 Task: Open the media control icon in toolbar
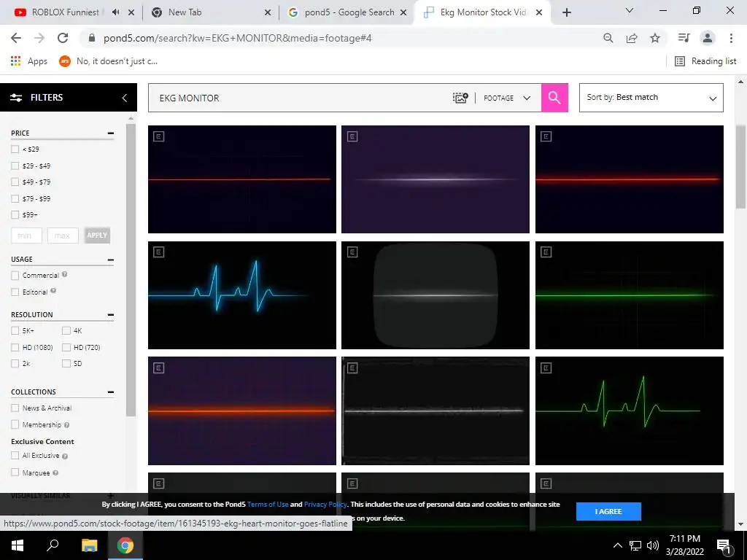(x=684, y=38)
